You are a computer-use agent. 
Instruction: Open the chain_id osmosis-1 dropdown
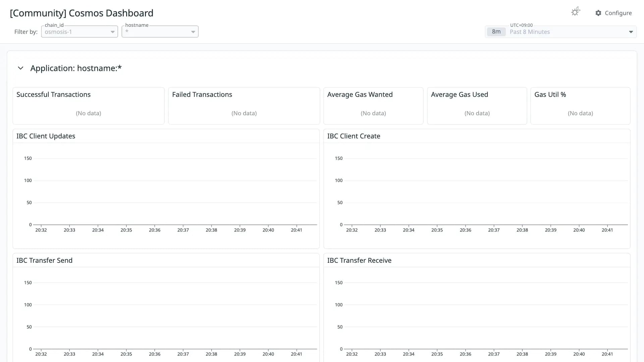[79, 32]
